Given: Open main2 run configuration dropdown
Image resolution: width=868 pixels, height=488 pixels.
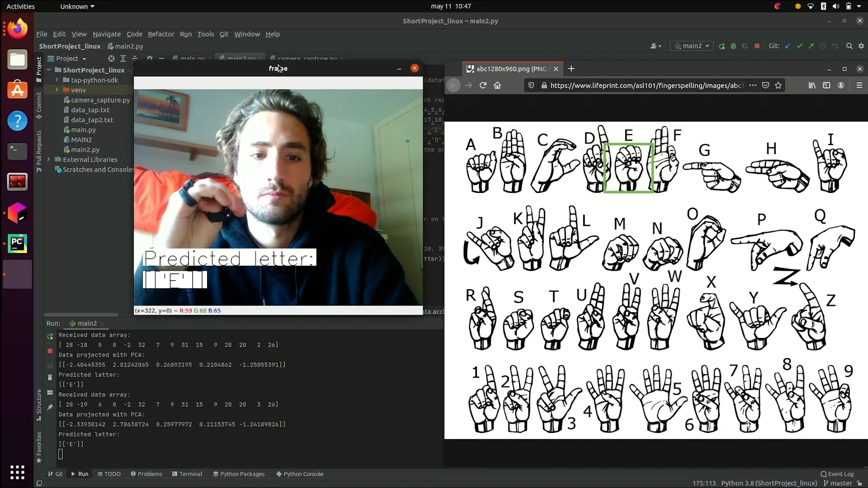Looking at the screenshot, I should pyautogui.click(x=692, y=46).
